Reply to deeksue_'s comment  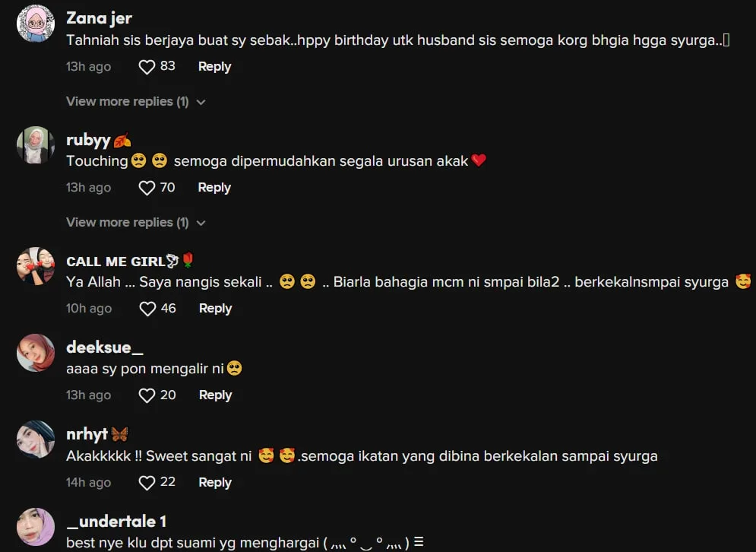(216, 395)
